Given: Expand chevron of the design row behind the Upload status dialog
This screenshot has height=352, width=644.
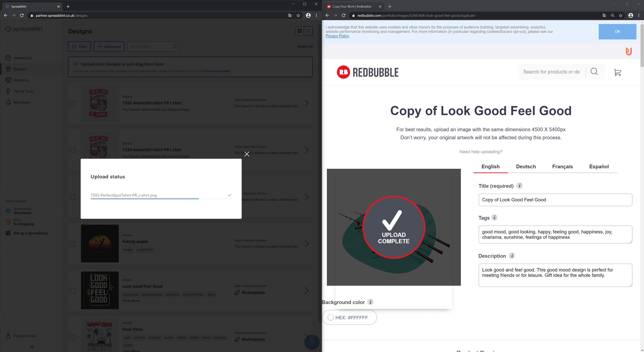Looking at the screenshot, I should click(x=307, y=197).
